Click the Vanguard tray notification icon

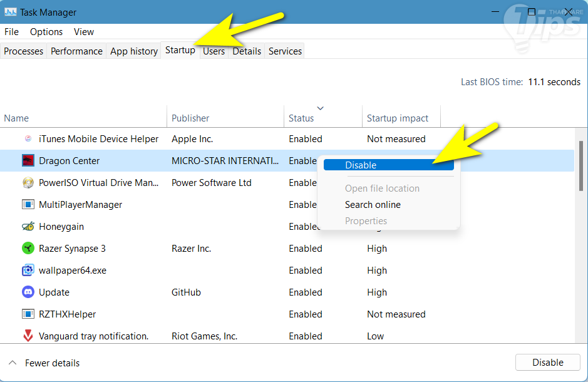click(x=28, y=336)
